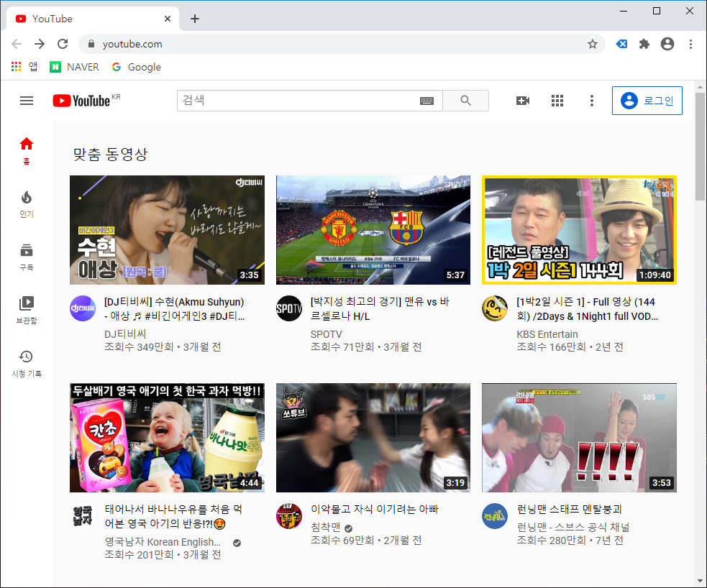Screen dimensions: 707x588
Task: Open the Chrome profile avatar
Action: 667,44
